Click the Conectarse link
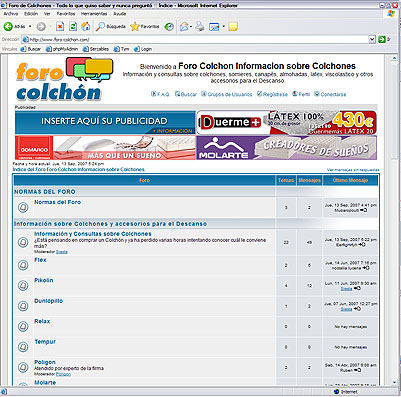The height and width of the screenshot is (397, 401). 330,94
